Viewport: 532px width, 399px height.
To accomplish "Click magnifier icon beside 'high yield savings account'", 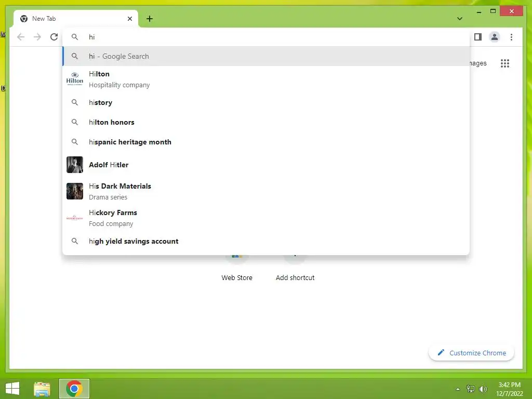I will point(75,241).
